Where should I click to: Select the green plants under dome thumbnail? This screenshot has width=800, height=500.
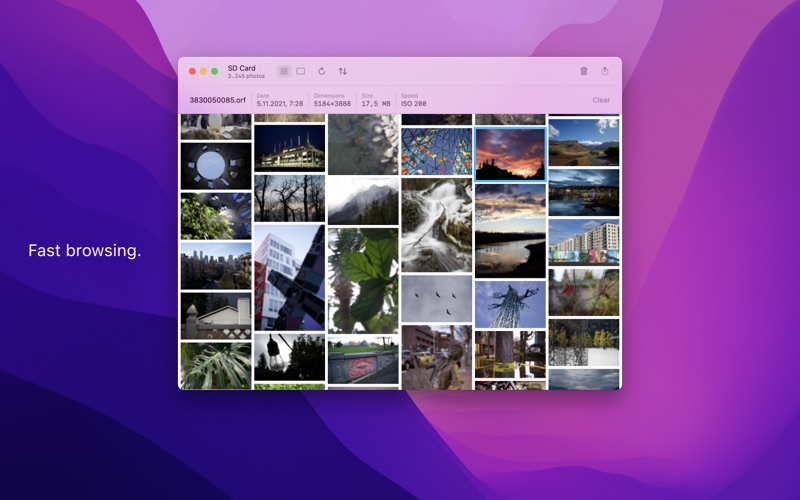tap(216, 216)
